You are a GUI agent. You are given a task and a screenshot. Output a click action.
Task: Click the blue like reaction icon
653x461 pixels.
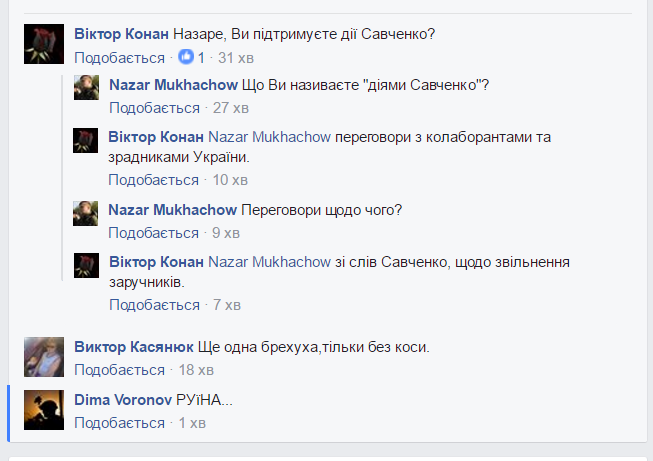point(185,58)
